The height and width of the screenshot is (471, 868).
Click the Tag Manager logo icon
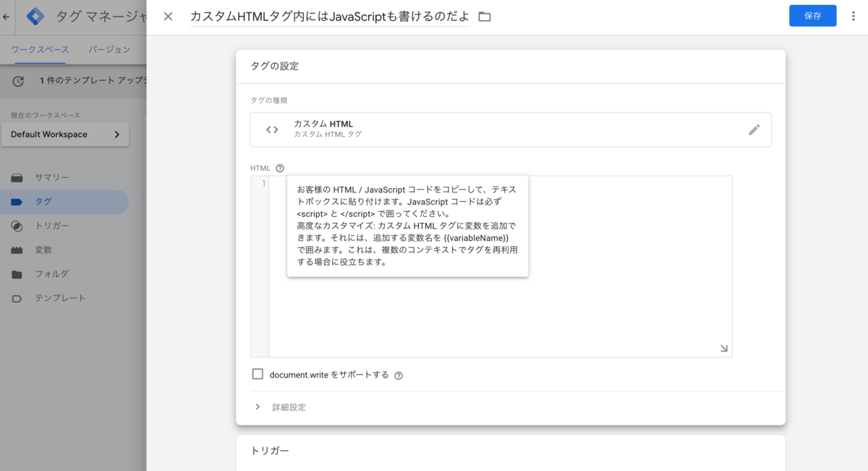pos(35,16)
